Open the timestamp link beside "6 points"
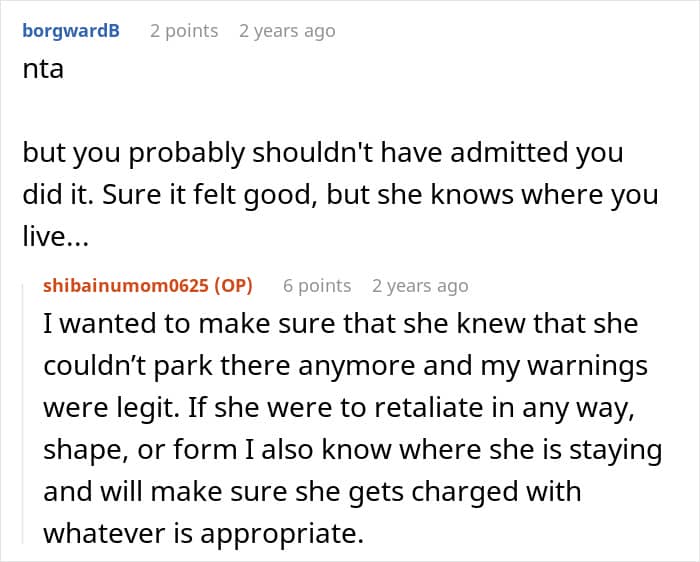 (x=420, y=285)
